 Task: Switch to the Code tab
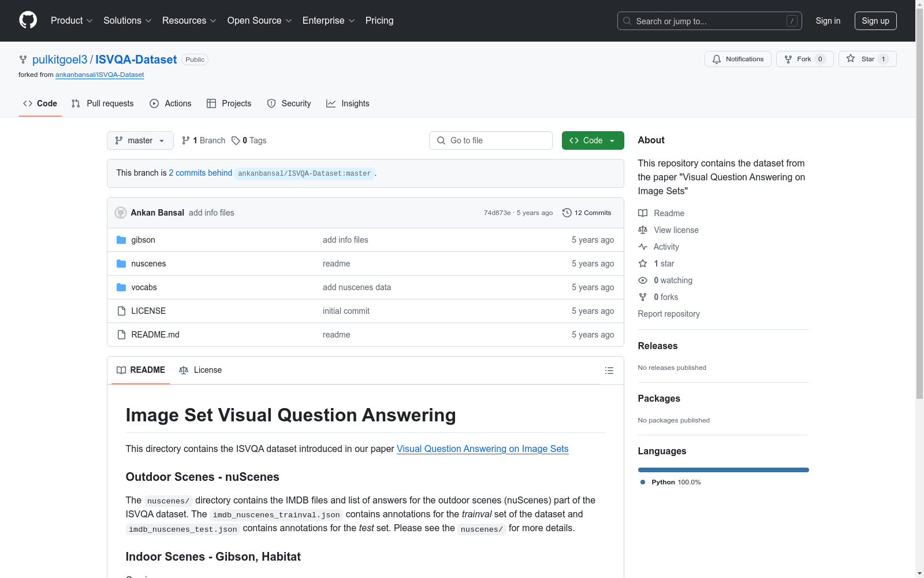(x=40, y=103)
